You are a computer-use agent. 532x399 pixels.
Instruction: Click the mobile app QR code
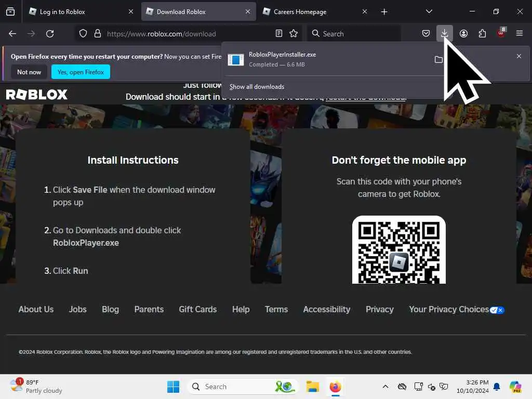coord(399,250)
